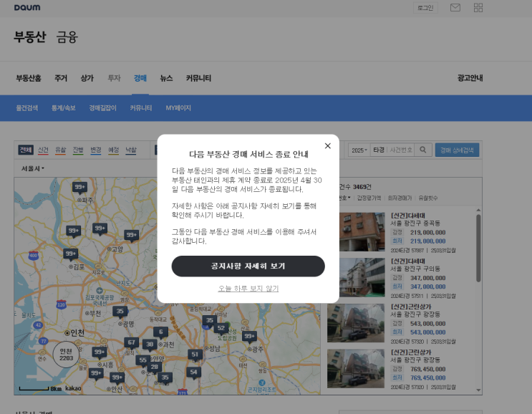532x414 pixels.
Task: Open 공지사항 자세히 보기 button
Action: pyautogui.click(x=248, y=266)
